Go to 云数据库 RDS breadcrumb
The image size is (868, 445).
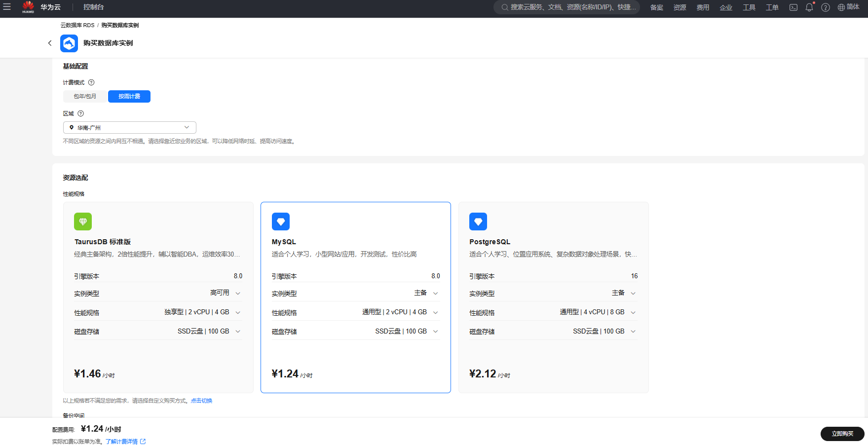[77, 25]
